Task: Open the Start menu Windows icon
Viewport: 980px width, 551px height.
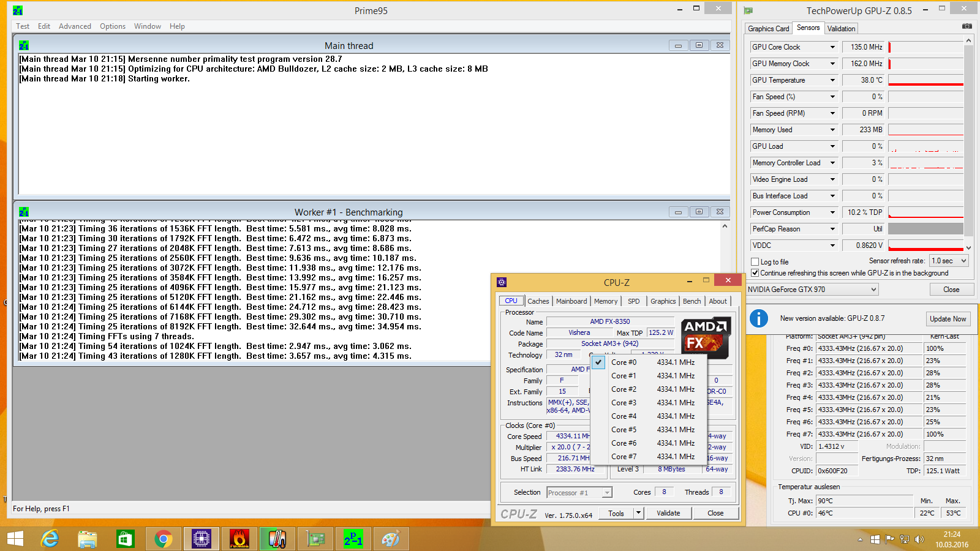Action: (15, 539)
